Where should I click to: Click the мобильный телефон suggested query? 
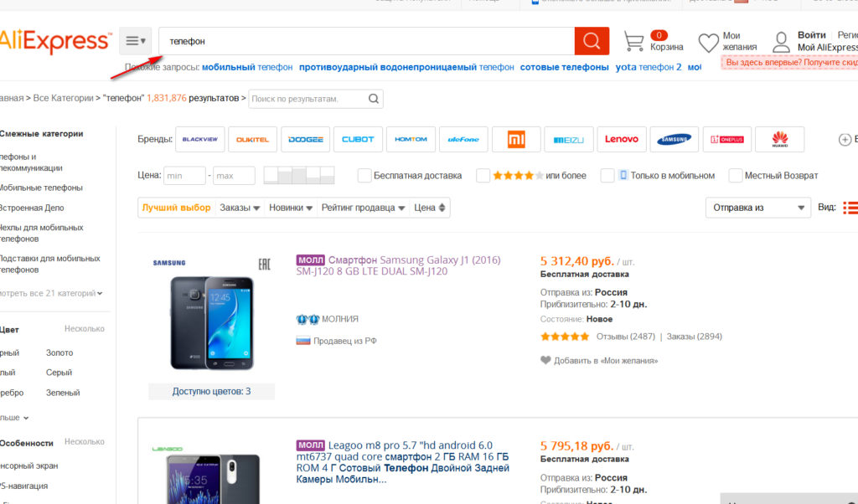[247, 67]
